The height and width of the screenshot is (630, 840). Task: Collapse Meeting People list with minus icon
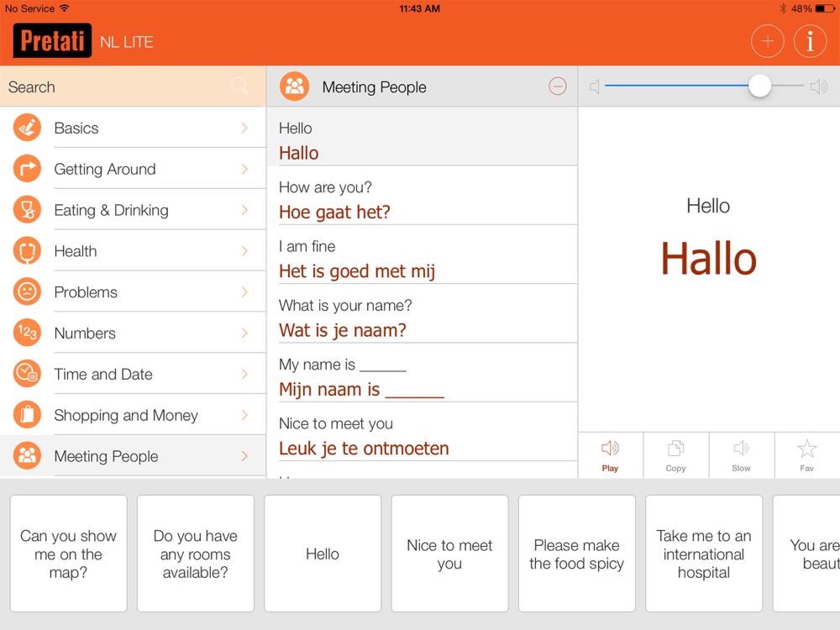point(557,87)
